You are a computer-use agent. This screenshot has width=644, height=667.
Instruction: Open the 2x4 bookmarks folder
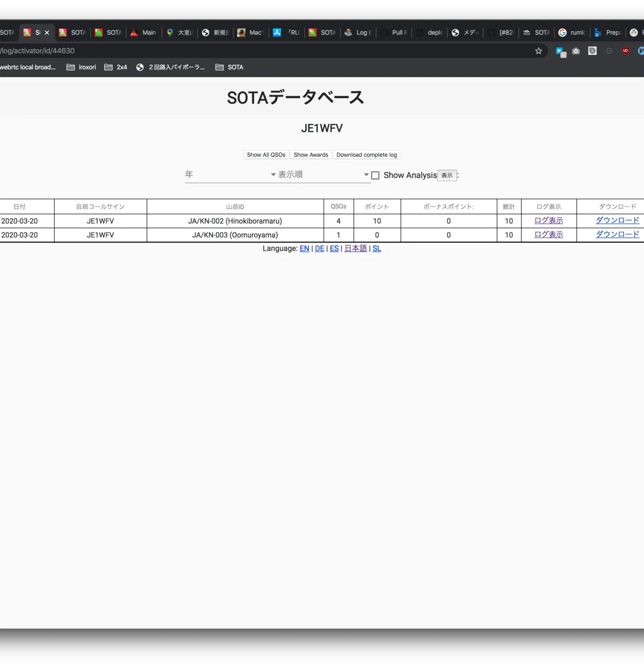(x=116, y=67)
